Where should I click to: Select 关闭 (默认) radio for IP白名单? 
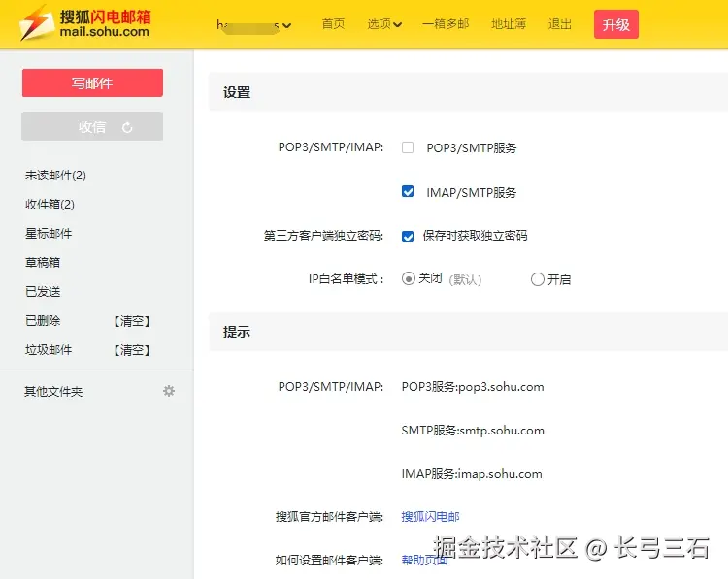(x=408, y=278)
